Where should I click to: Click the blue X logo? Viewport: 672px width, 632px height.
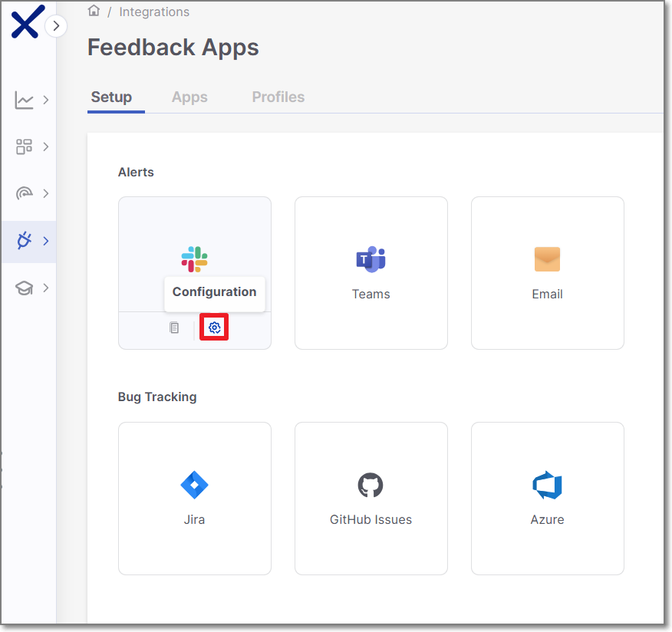click(24, 22)
